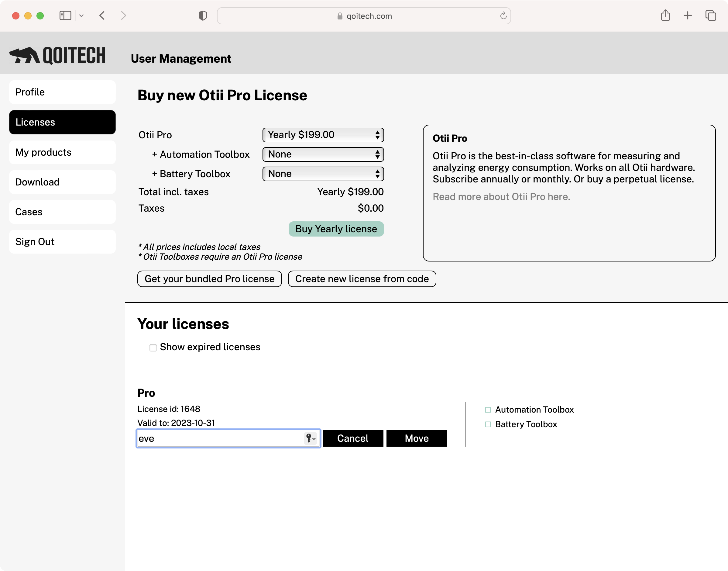Open the Otii Pro plan dropdown
Image resolution: width=728 pixels, height=571 pixels.
(323, 135)
